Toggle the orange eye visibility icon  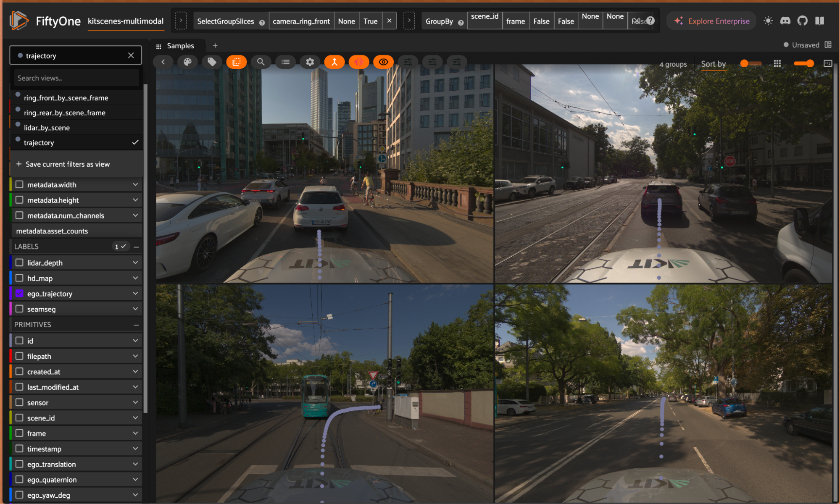(383, 62)
